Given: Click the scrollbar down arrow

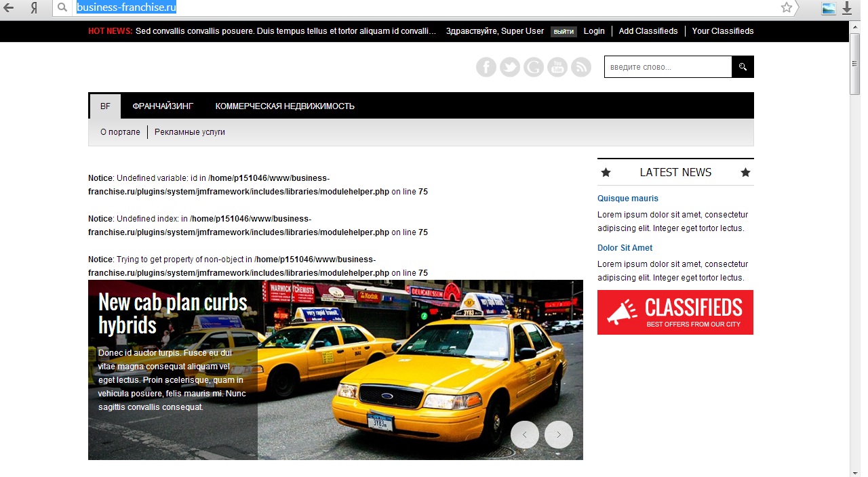Looking at the screenshot, I should coord(855,472).
